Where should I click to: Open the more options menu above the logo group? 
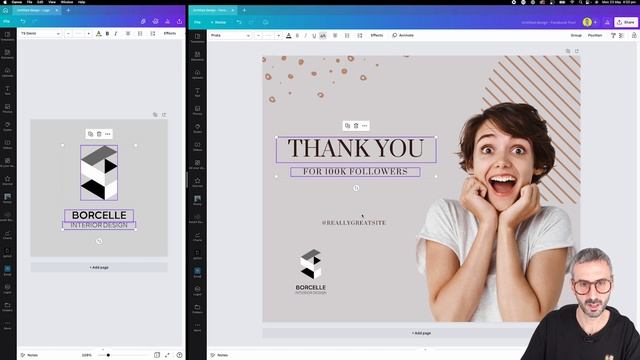(108, 134)
